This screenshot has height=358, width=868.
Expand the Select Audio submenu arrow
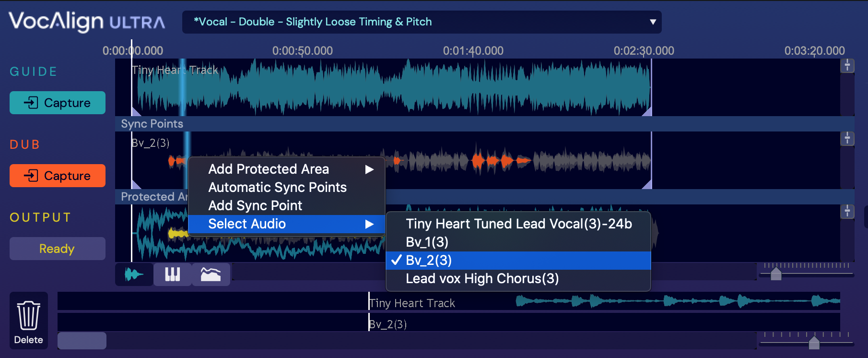(x=369, y=224)
